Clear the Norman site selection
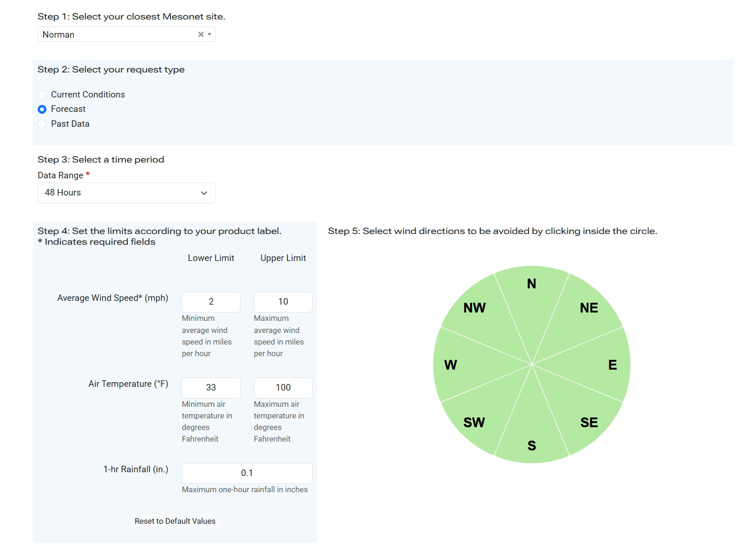 click(x=201, y=34)
